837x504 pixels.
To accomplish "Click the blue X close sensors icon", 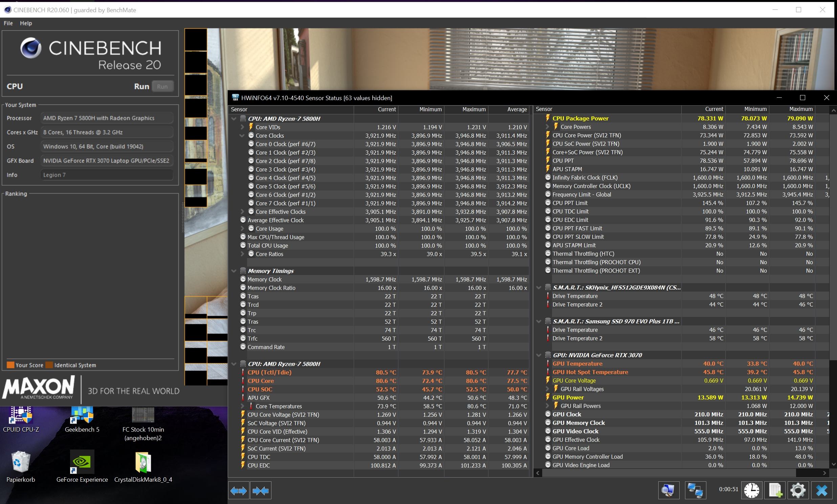I will click(822, 490).
